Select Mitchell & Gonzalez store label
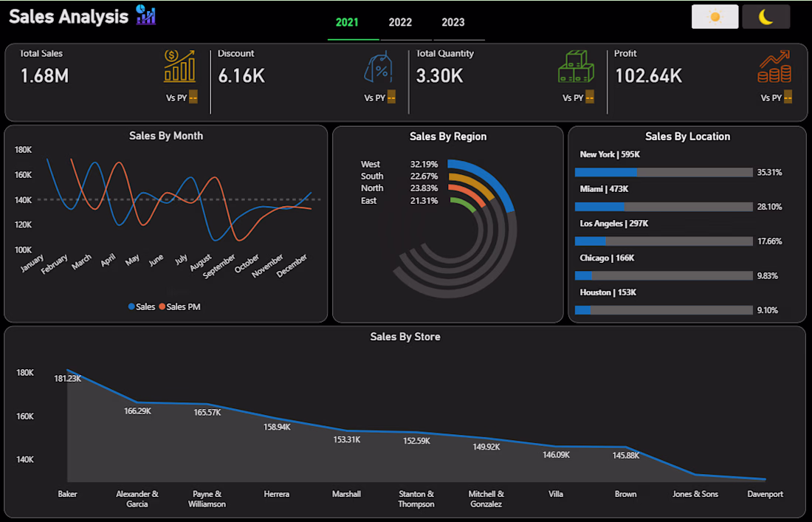Image resolution: width=812 pixels, height=522 pixels. [486, 498]
